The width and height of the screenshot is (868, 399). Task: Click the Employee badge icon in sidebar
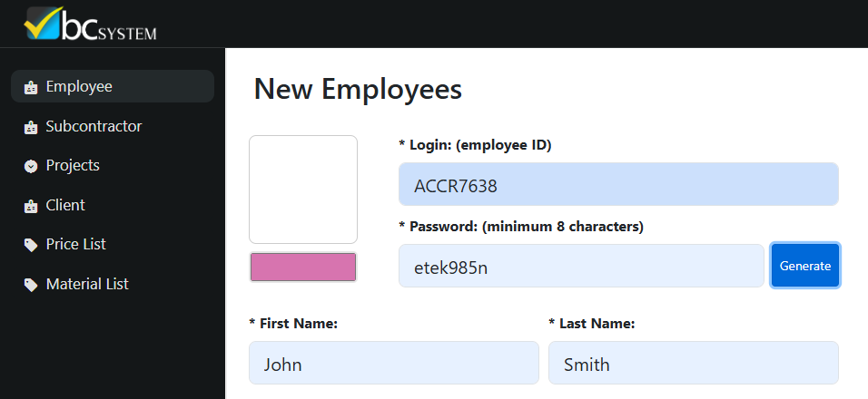click(x=31, y=87)
